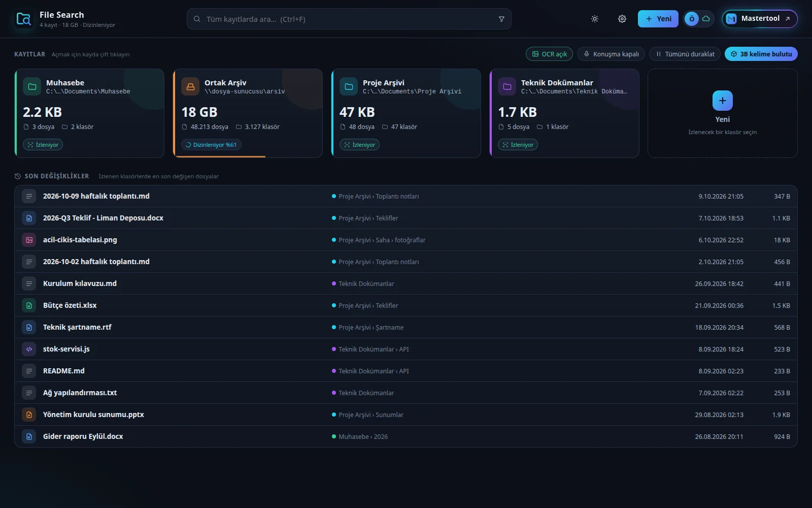Click the stok-servisi.js code file icon
This screenshot has width=812, height=508.
(29, 349)
